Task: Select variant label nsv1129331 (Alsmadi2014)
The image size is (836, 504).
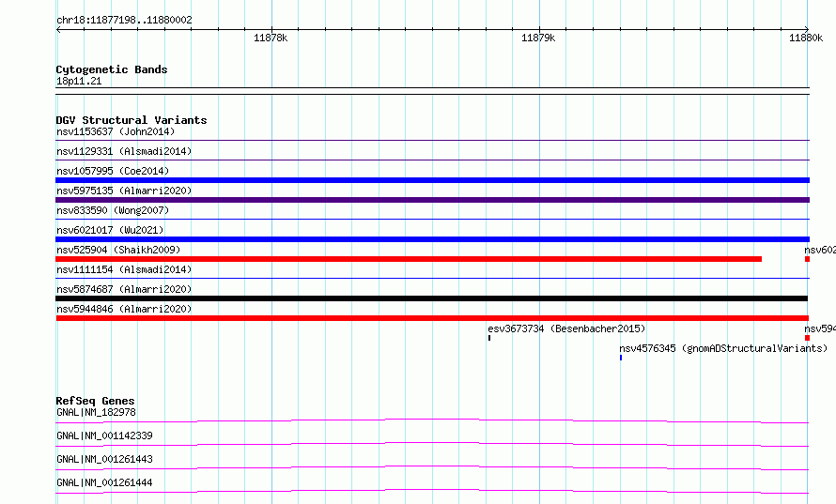Action: [x=124, y=151]
